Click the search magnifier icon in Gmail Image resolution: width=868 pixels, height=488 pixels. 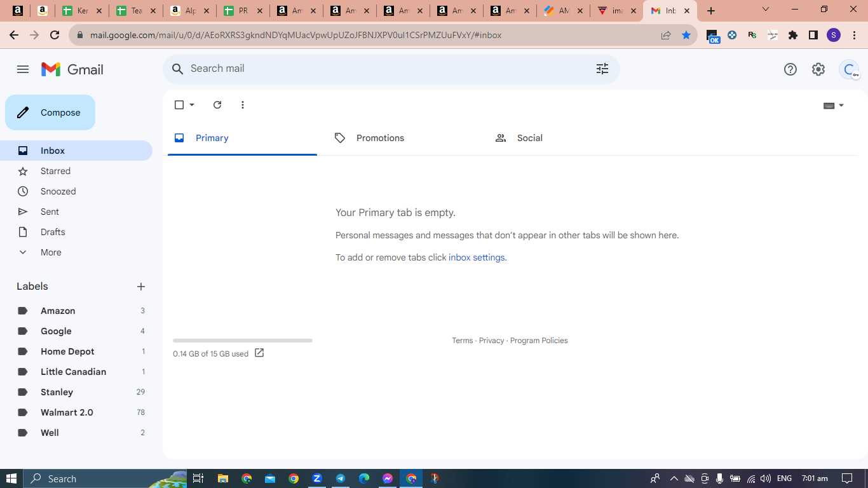[x=178, y=69]
